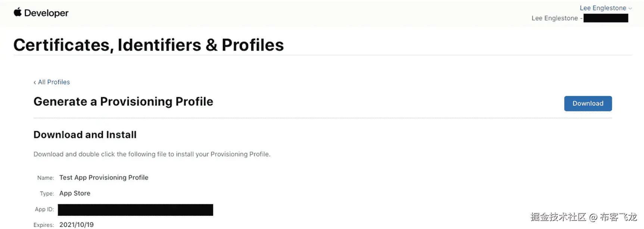Click the App ID field label
Screen dimensions: 644x229
(x=44, y=210)
